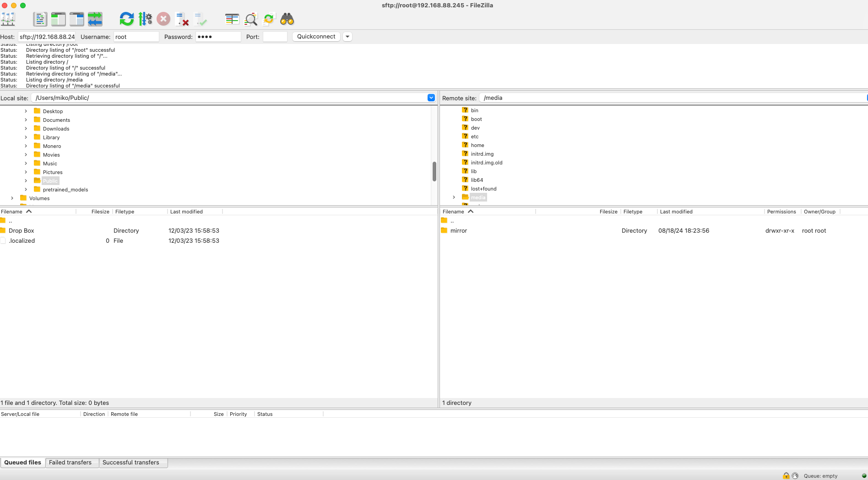
Task: Cancel the current operation
Action: pos(163,19)
